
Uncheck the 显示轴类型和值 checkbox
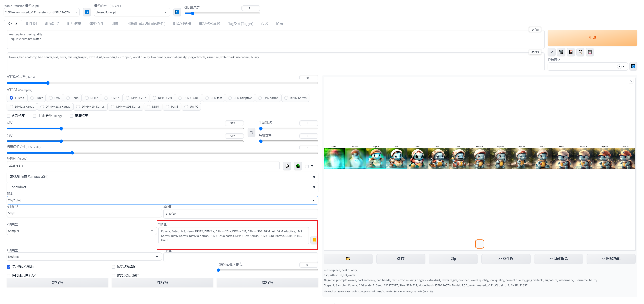pos(9,267)
